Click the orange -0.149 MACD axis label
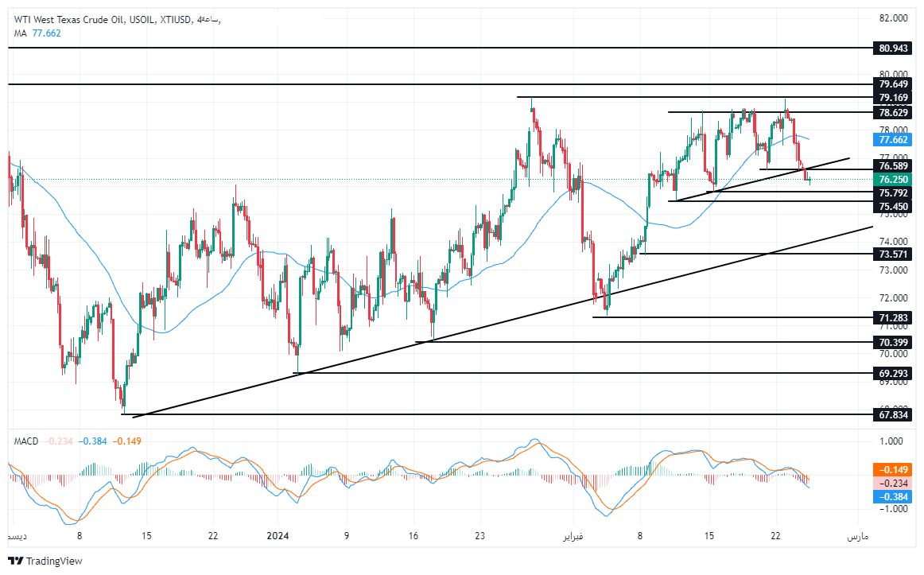This screenshot has height=575, width=924. coord(893,470)
